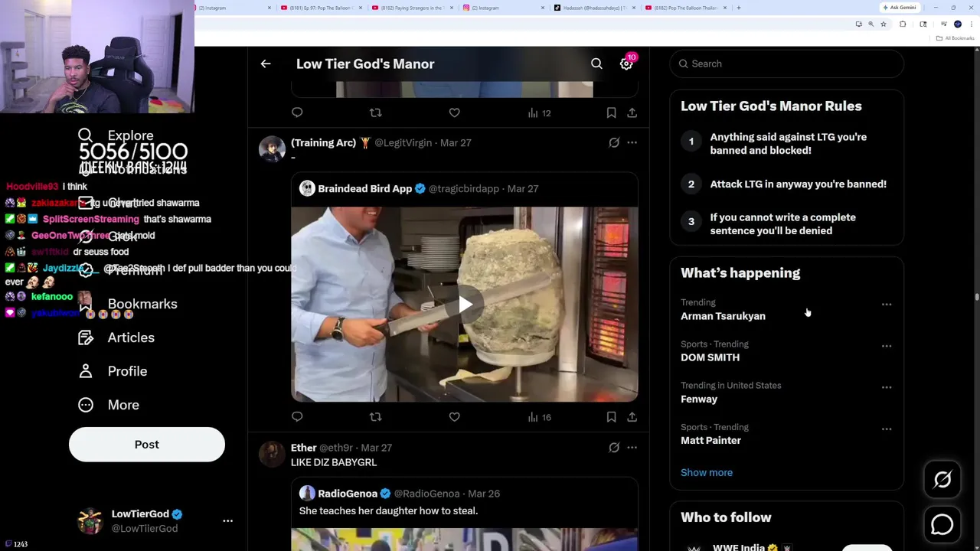980x551 pixels.
Task: Click Show more under What's happening
Action: tap(707, 472)
